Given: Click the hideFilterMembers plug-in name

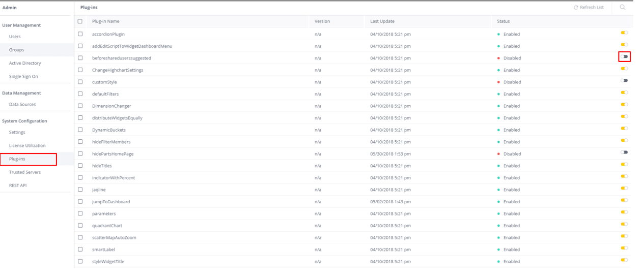Looking at the screenshot, I should [x=111, y=142].
